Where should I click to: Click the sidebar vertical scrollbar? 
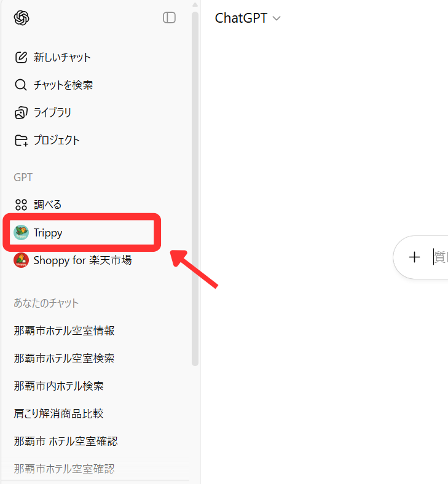point(195,189)
